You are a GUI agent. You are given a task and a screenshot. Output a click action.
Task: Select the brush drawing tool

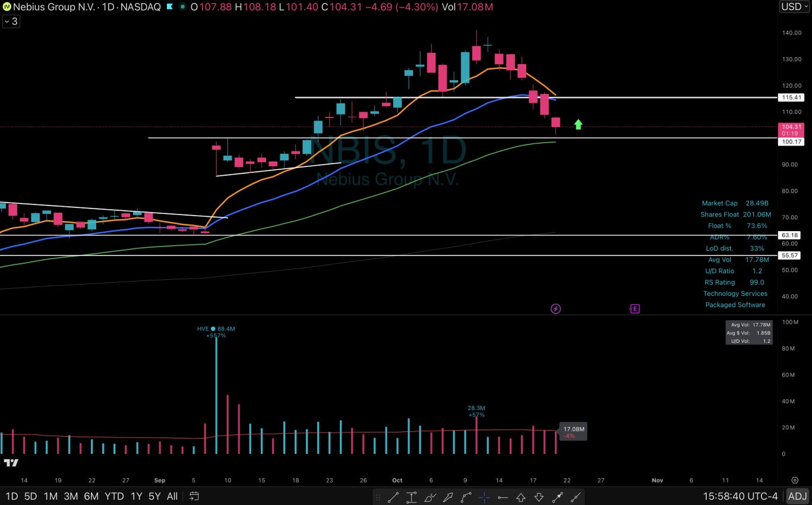point(430,497)
